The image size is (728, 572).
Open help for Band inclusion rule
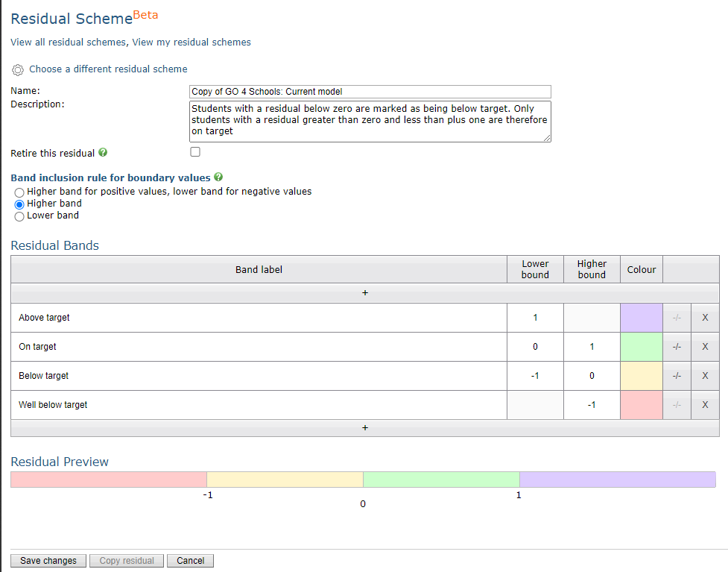pos(218,177)
